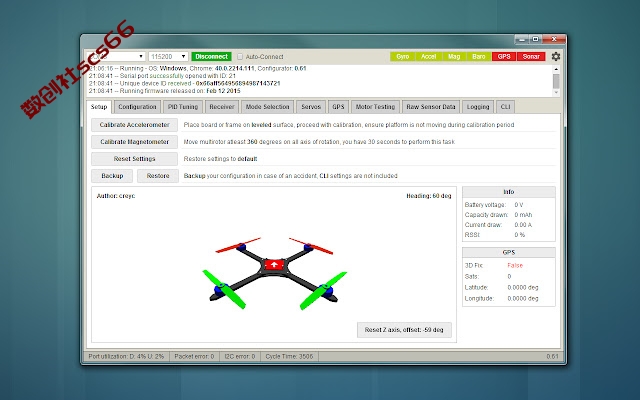Click the Port utilization status entry
This screenshot has height=400, width=640.
(126, 356)
